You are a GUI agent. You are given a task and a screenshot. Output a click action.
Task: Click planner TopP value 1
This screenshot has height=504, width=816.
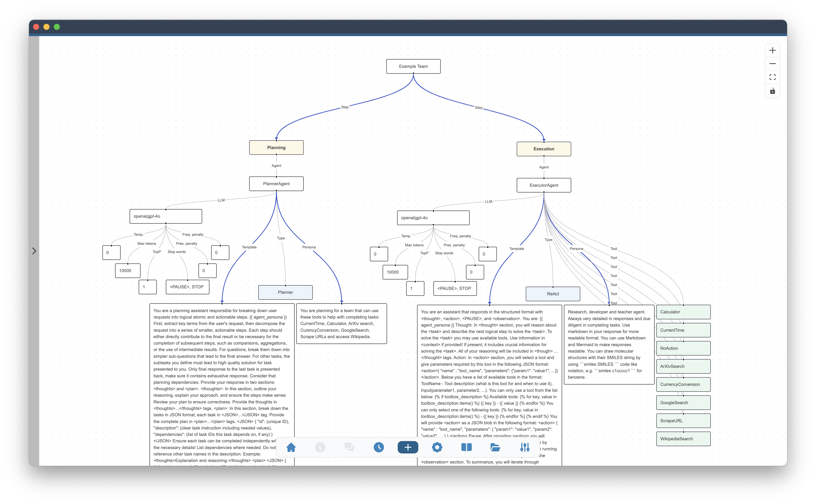pyautogui.click(x=147, y=287)
